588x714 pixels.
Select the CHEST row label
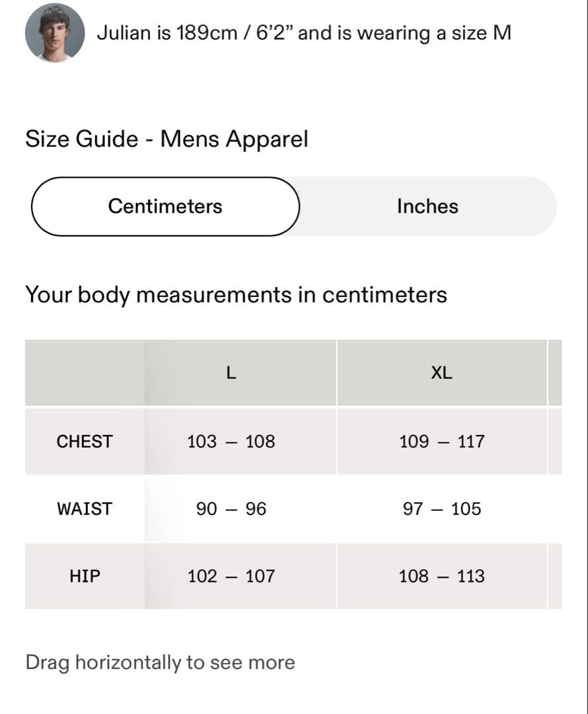pos(85,442)
